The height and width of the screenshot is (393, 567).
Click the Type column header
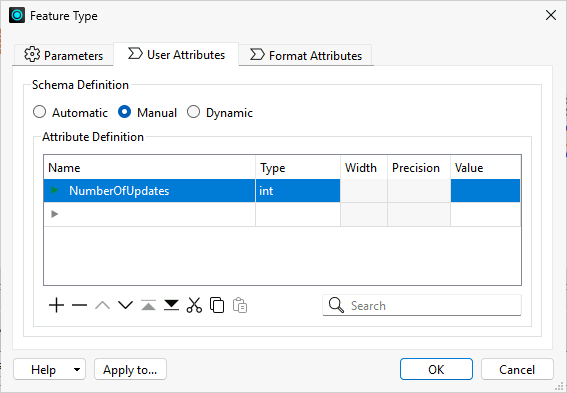point(298,167)
